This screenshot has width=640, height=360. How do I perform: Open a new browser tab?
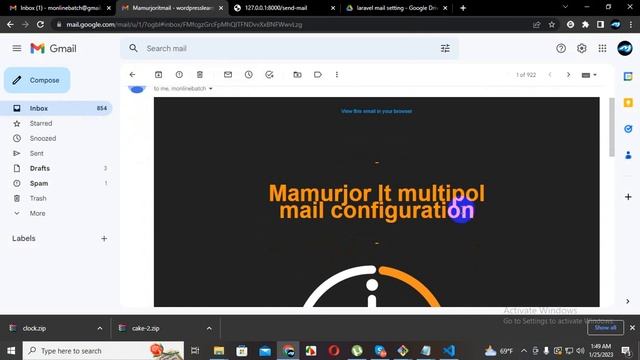[x=463, y=8]
